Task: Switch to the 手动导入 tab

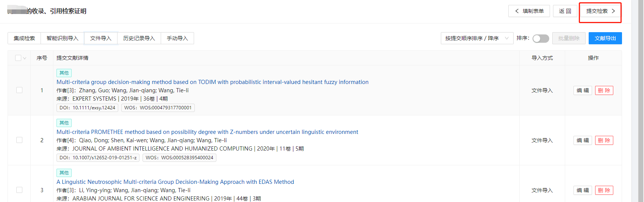Action: click(x=177, y=38)
